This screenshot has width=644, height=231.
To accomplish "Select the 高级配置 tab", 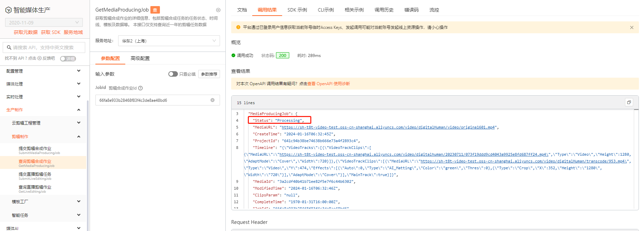I will [140, 58].
